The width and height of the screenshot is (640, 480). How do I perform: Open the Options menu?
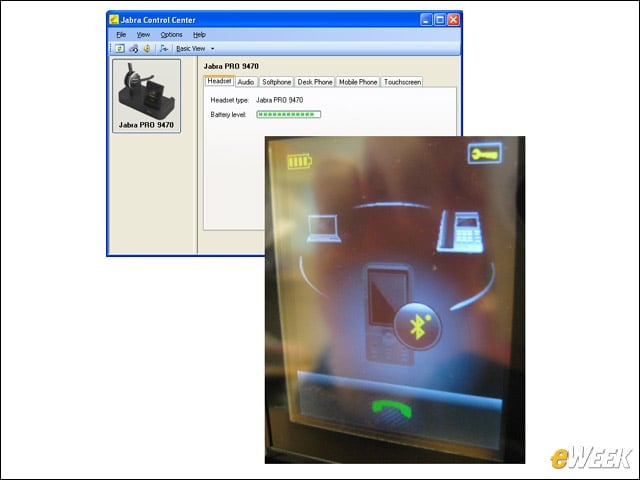tap(171, 35)
